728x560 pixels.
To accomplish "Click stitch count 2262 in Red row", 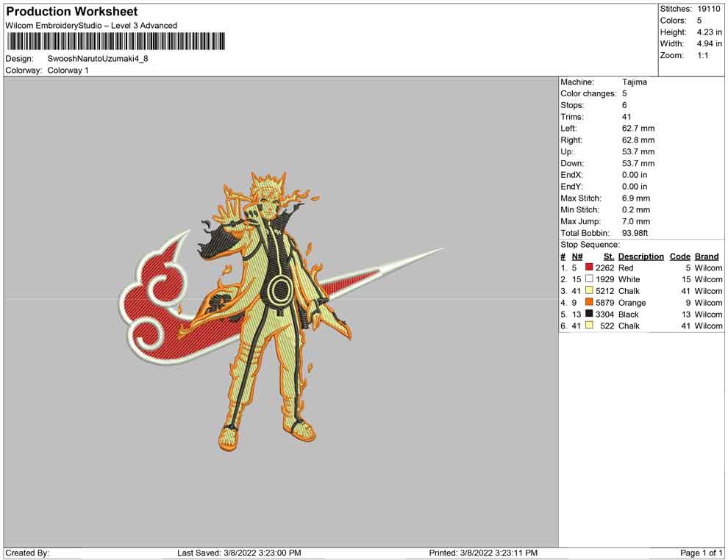I will [605, 268].
